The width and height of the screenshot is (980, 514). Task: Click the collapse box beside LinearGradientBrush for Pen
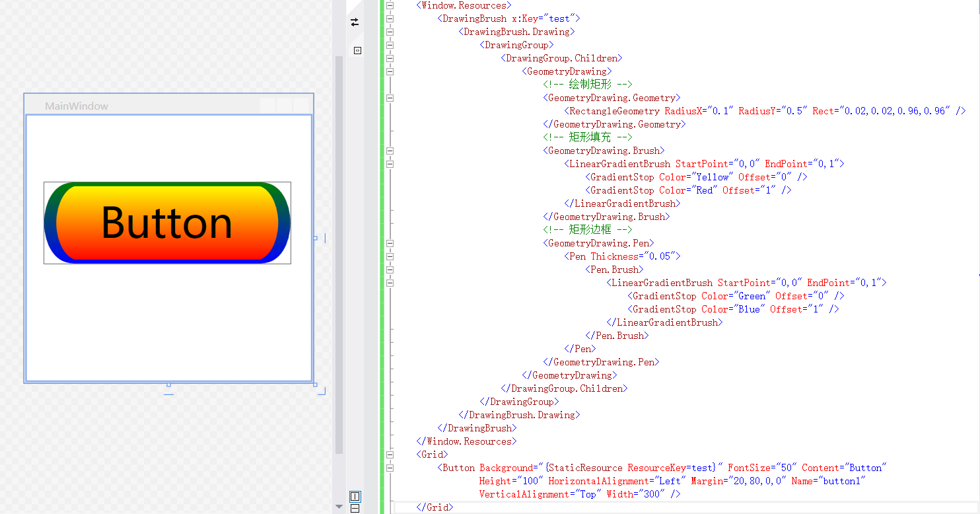390,282
